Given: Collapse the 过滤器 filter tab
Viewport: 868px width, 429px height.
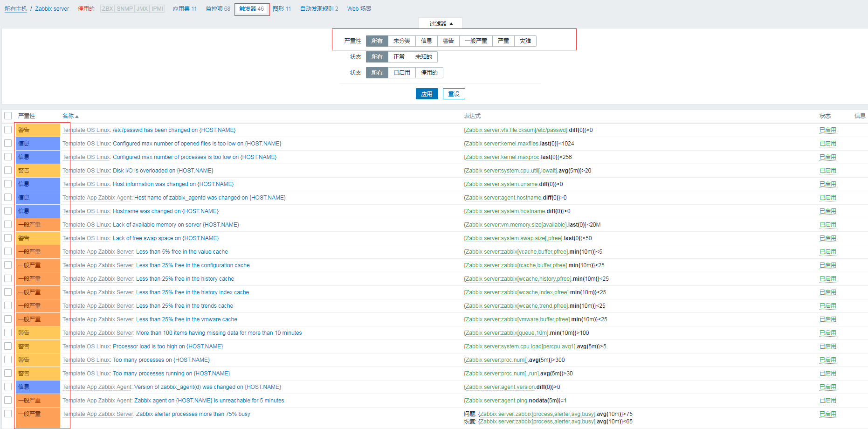Looking at the screenshot, I should point(441,23).
